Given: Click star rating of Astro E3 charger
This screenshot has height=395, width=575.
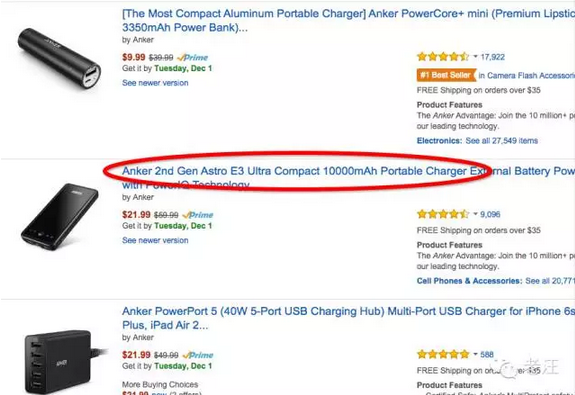Looking at the screenshot, I should pyautogui.click(x=443, y=214).
